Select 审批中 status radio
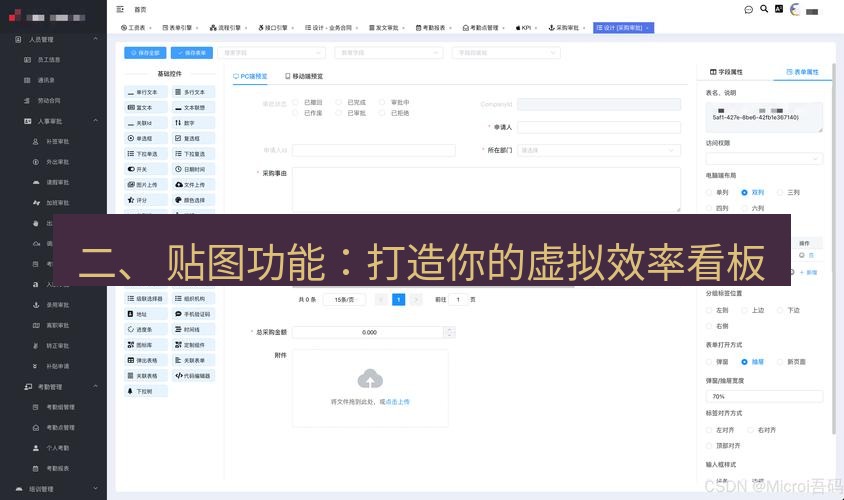The width and height of the screenshot is (844, 500). point(382,102)
